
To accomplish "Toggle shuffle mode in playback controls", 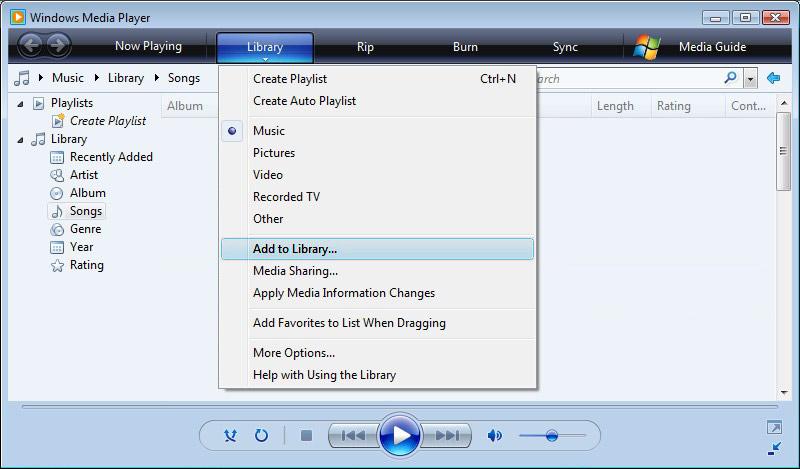I will [230, 435].
